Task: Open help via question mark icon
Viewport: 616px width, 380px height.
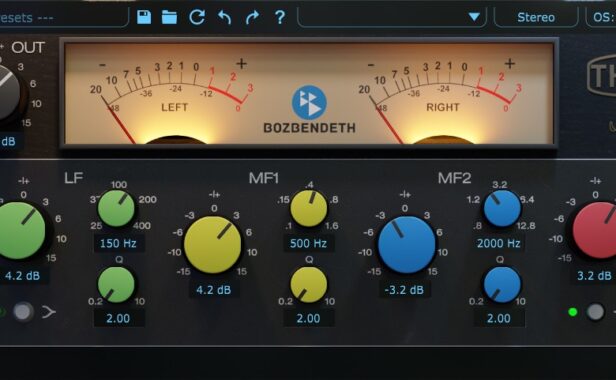Action: click(x=280, y=17)
